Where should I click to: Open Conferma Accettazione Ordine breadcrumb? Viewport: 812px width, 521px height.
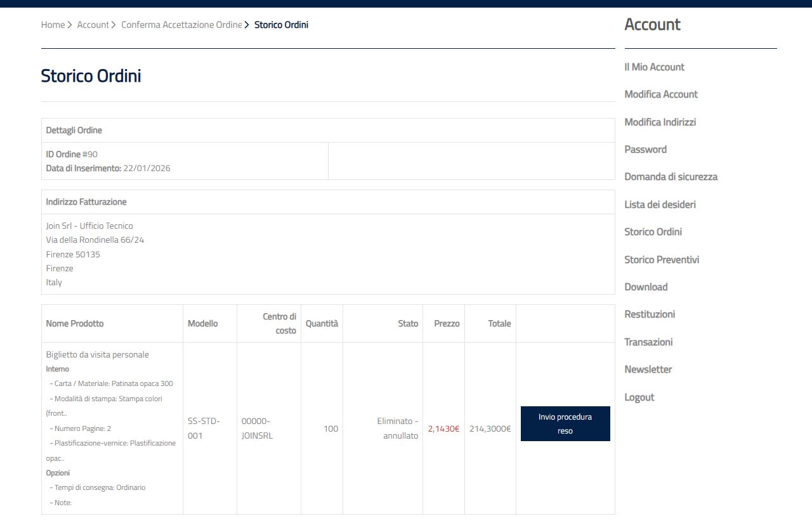pyautogui.click(x=181, y=25)
